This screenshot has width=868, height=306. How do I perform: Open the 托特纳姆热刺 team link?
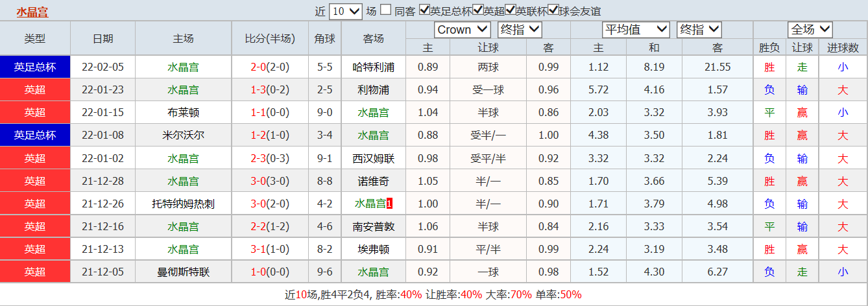click(183, 204)
